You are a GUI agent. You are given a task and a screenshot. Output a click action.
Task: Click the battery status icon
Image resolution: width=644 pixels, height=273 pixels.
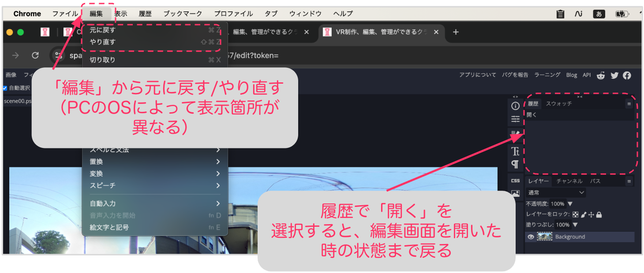(622, 14)
